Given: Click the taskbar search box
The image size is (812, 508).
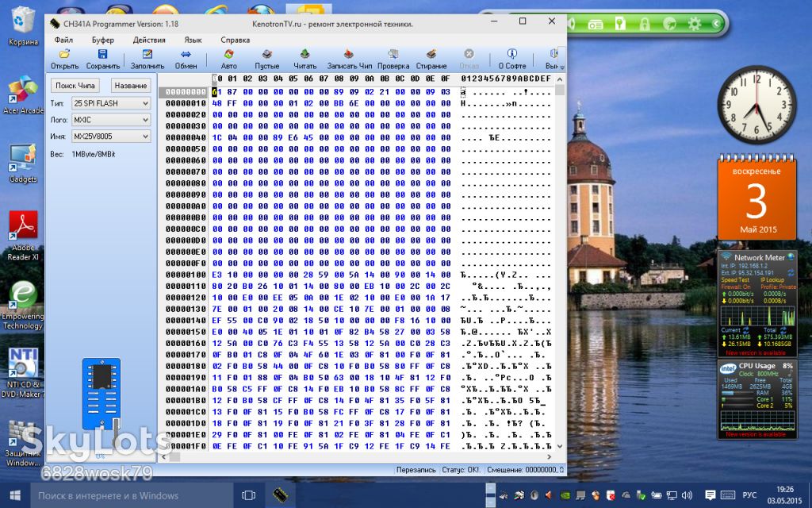Looking at the screenshot, I should [132, 495].
